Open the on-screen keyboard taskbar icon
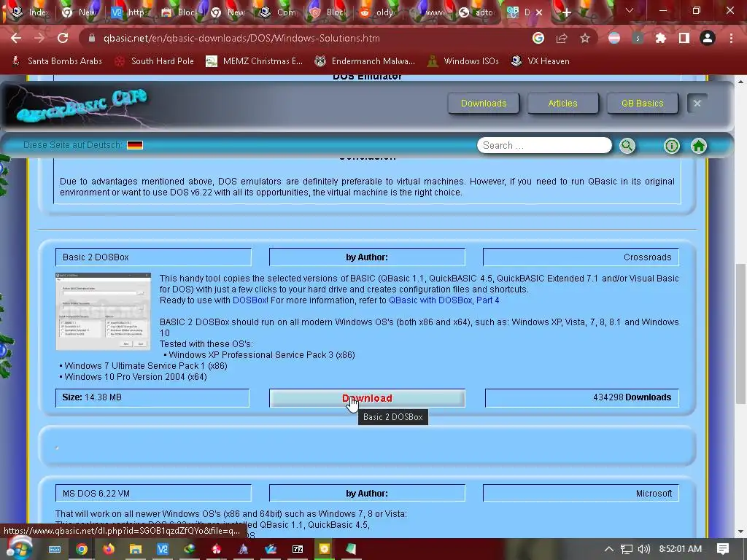Screen dimensions: 747x560 coord(54,549)
